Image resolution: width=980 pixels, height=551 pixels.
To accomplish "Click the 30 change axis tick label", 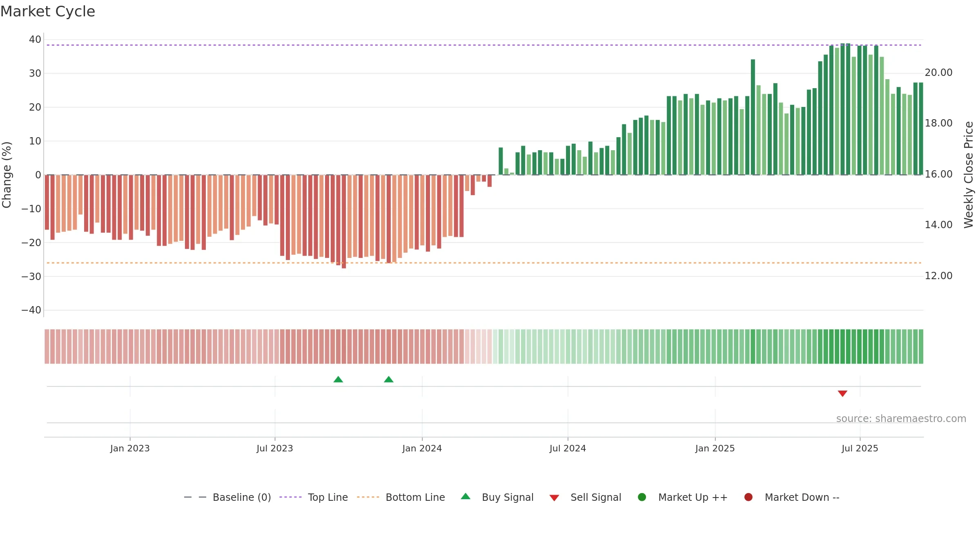I will point(35,73).
